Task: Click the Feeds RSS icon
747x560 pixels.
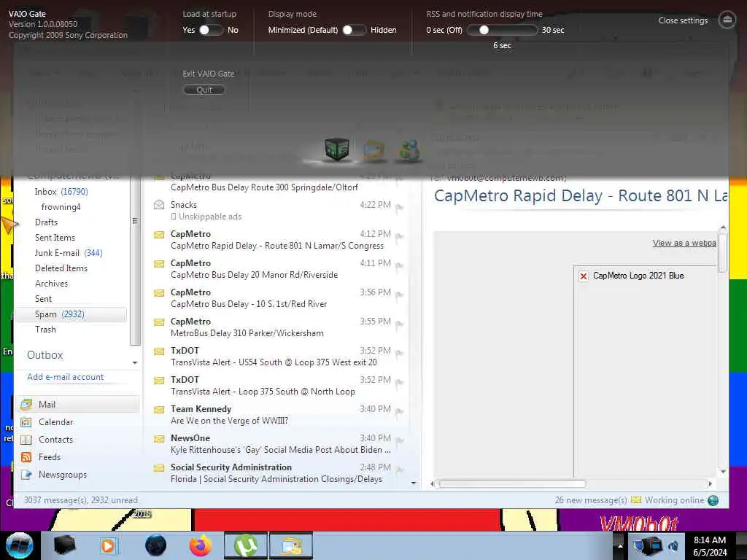Action: point(26,457)
